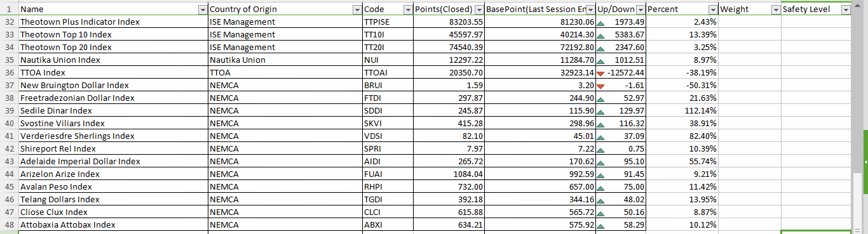Open the Code column filter dropdown
The image size is (868, 234).
[408, 10]
